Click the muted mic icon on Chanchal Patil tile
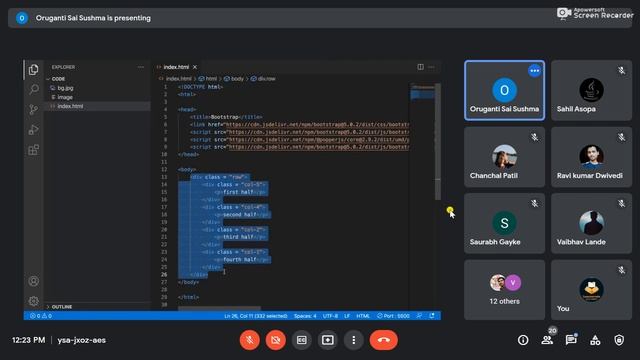 534,137
